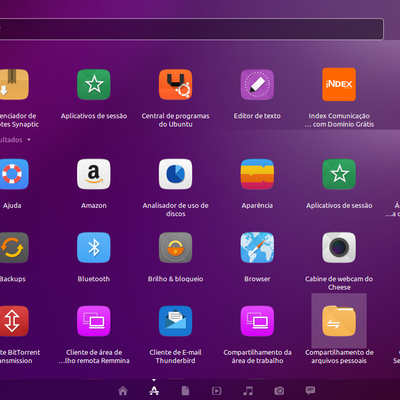Launch the Amazon app
The width and height of the screenshot is (400, 400).
tap(94, 174)
